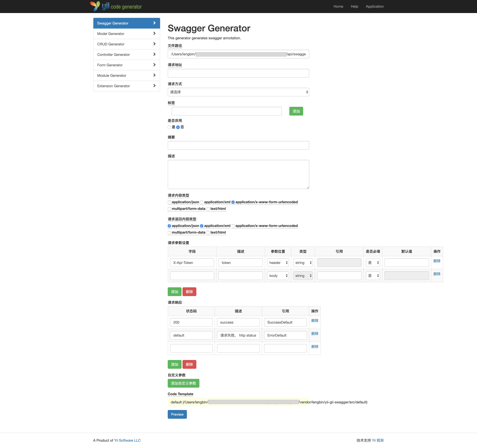Check the multipart/form-data request content type

coord(169,209)
